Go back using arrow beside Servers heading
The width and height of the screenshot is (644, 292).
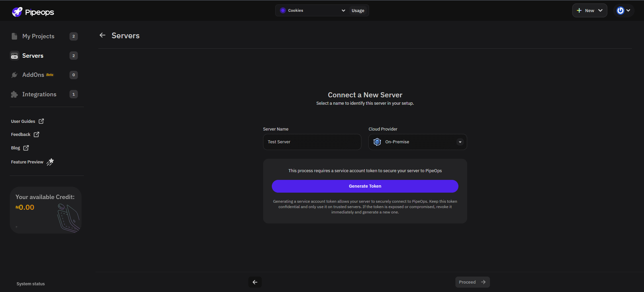tap(103, 35)
